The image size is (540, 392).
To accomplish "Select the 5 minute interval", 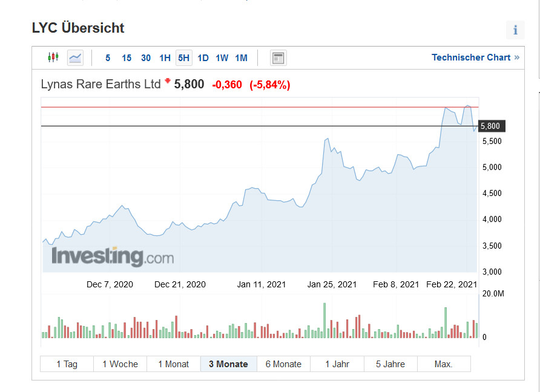I will coord(108,58).
